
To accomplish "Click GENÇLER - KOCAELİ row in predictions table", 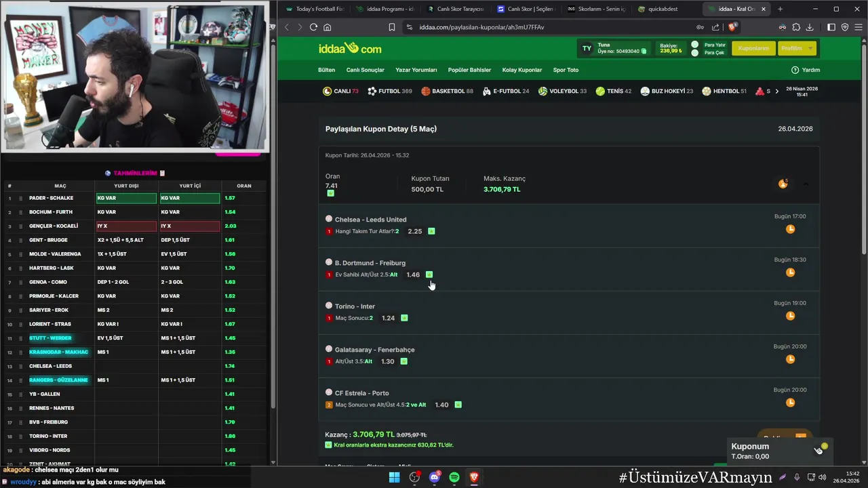I will click(136, 226).
